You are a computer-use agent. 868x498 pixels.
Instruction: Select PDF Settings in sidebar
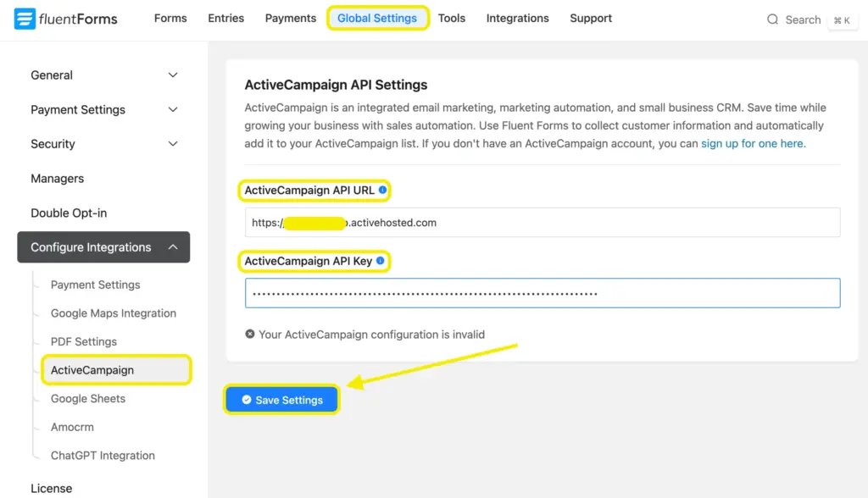click(84, 341)
